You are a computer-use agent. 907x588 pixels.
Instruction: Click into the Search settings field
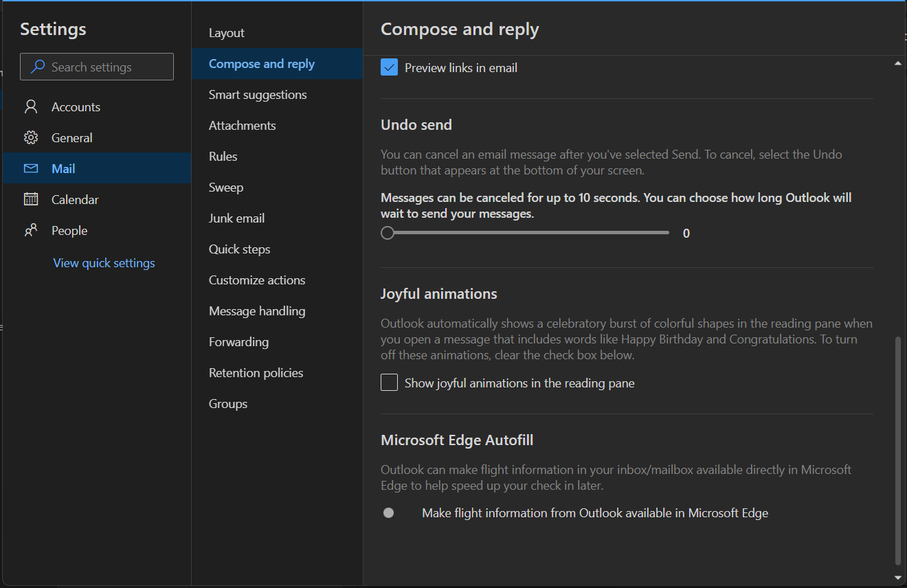[x=97, y=67]
